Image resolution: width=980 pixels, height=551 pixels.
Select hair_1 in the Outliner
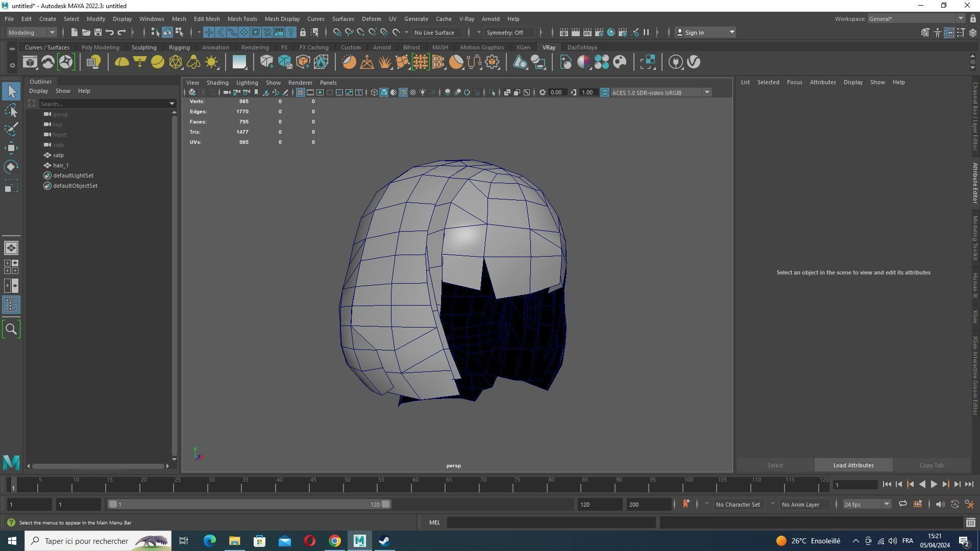[61, 165]
